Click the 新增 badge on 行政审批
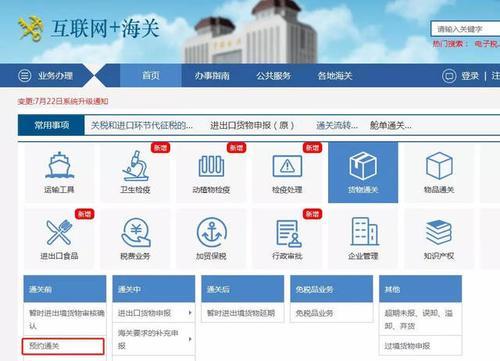 point(312,214)
